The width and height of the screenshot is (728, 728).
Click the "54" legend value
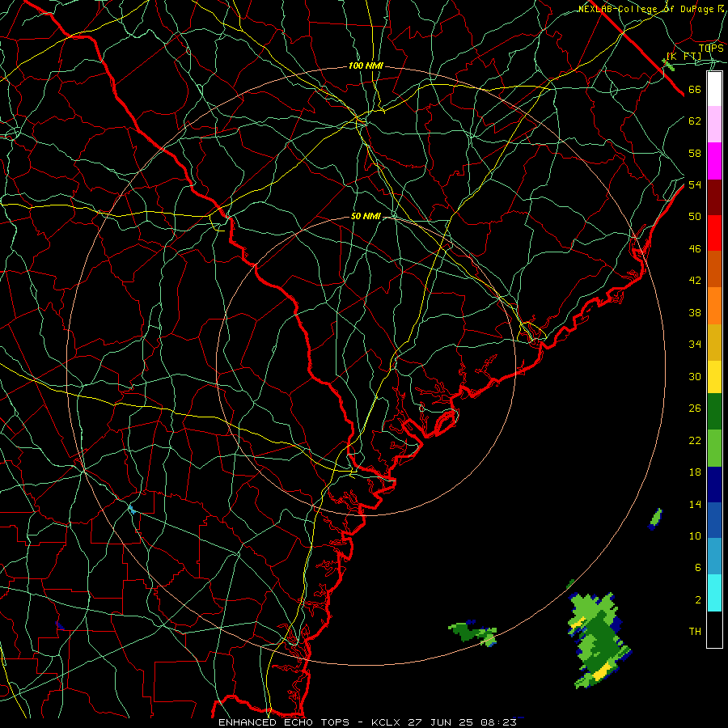(x=695, y=184)
